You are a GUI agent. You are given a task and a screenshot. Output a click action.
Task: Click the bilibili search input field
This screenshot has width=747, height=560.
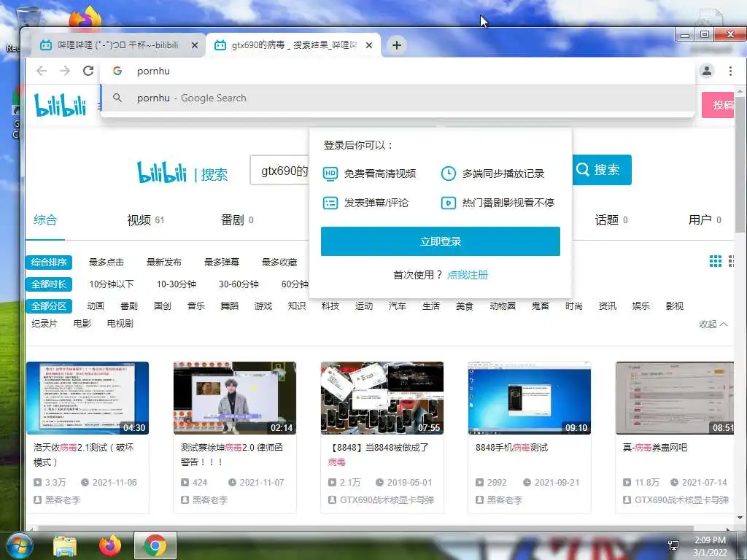tap(279, 171)
